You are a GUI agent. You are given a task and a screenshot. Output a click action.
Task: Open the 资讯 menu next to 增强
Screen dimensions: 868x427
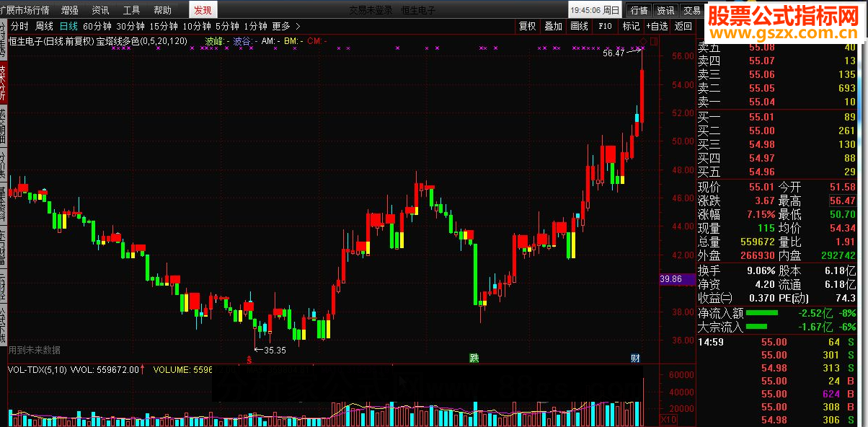pyautogui.click(x=101, y=10)
